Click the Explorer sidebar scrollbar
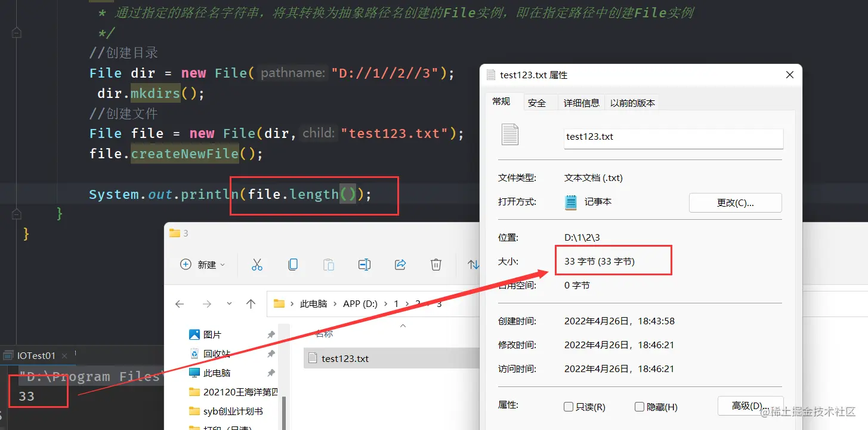The height and width of the screenshot is (430, 868). coord(284,412)
